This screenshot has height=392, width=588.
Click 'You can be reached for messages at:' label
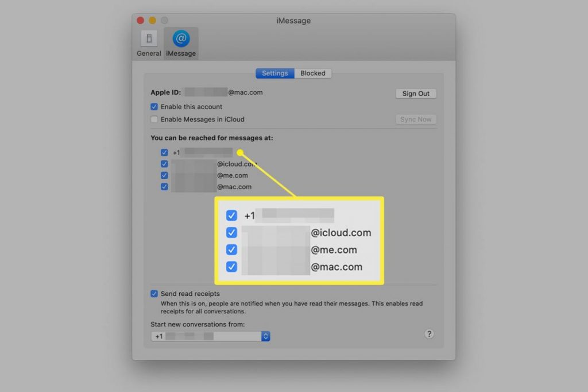click(212, 138)
